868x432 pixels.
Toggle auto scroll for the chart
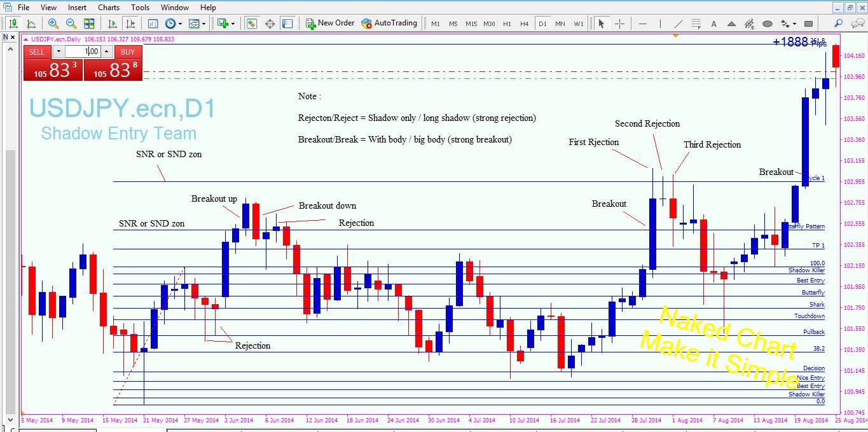pyautogui.click(x=112, y=24)
